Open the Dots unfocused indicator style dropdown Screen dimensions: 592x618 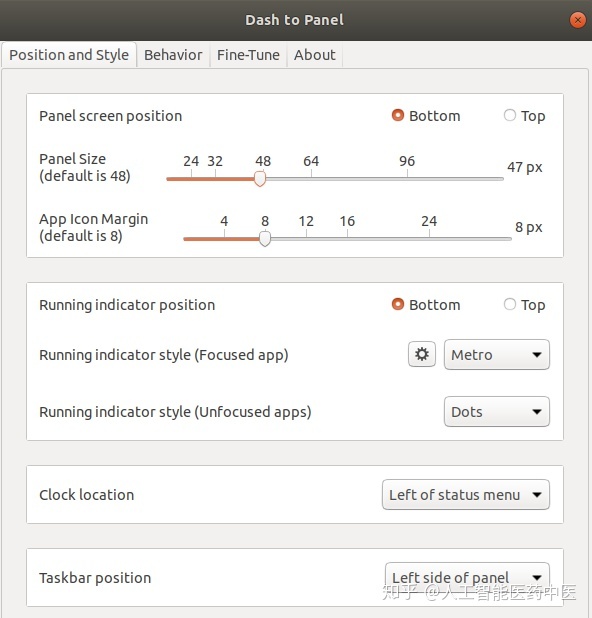497,411
